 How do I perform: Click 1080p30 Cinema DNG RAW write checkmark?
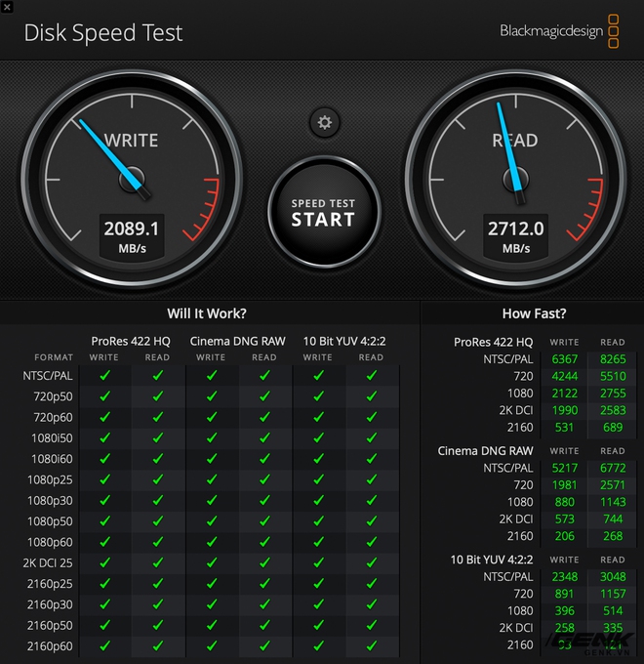click(212, 500)
